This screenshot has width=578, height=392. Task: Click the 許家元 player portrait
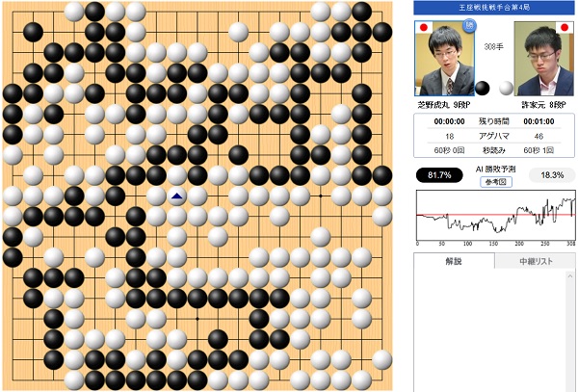coord(543,58)
